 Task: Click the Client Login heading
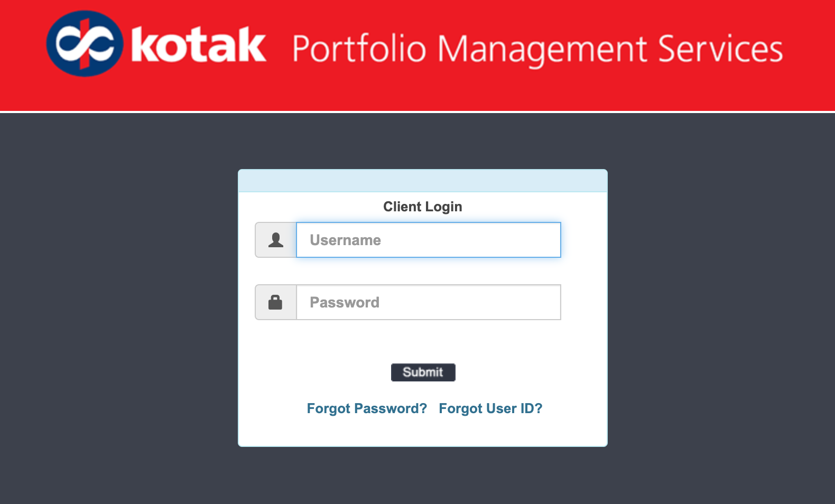(x=423, y=207)
